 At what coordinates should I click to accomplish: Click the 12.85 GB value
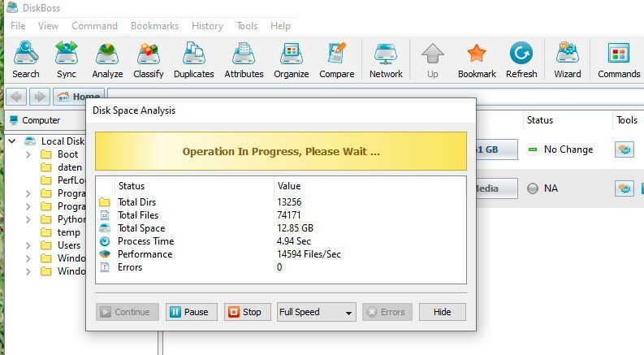[296, 228]
